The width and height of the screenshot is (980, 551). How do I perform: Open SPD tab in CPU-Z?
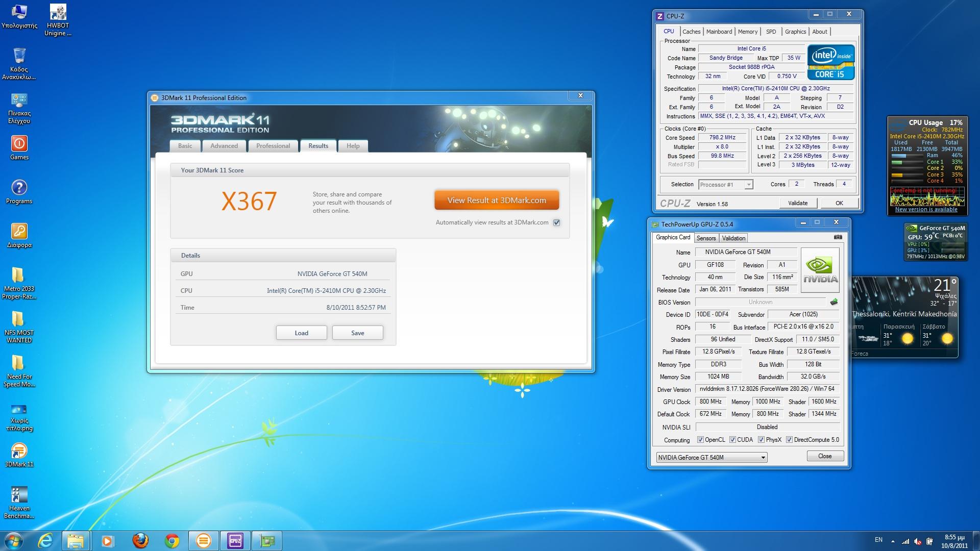tap(771, 32)
